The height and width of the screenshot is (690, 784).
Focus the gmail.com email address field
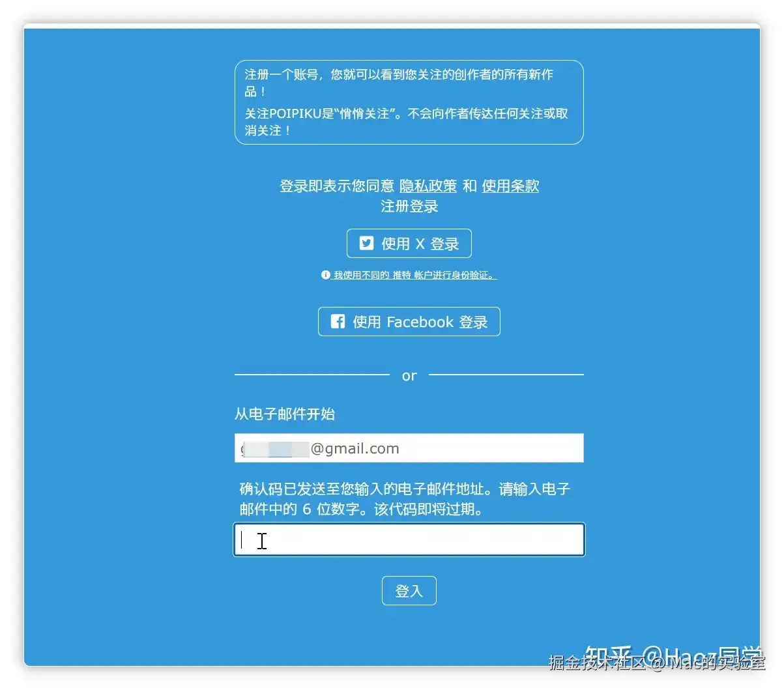point(409,448)
